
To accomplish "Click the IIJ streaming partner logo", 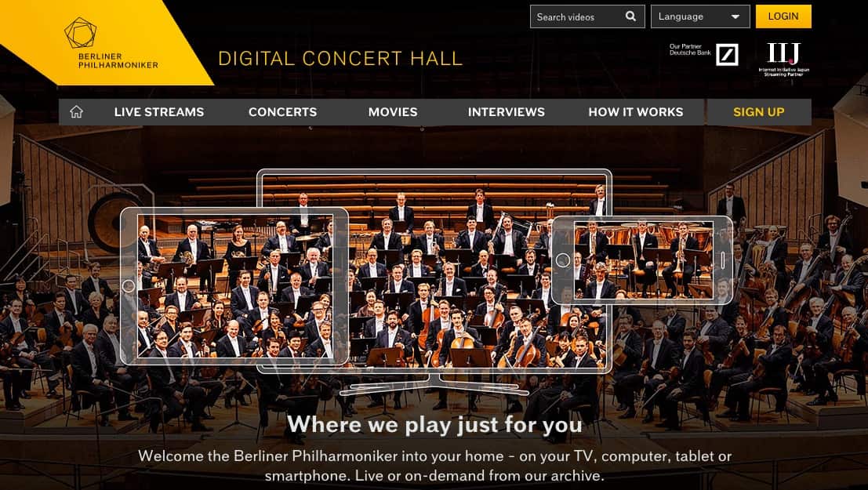I will click(784, 55).
